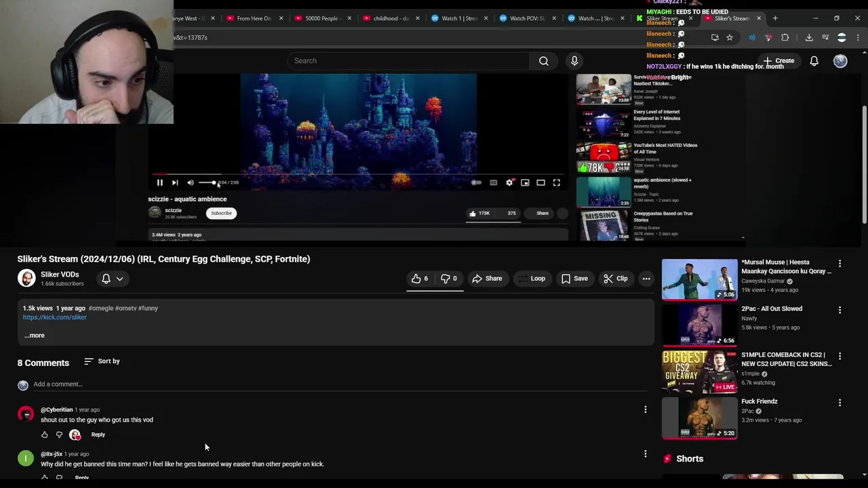Open Sliker VODs channel avatar
868x488 pixels.
click(26, 279)
